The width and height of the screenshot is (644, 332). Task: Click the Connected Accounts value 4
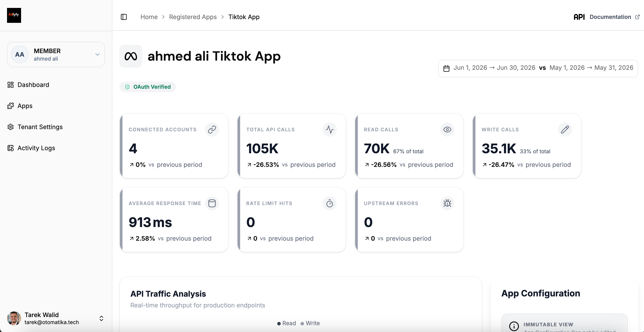click(x=133, y=148)
